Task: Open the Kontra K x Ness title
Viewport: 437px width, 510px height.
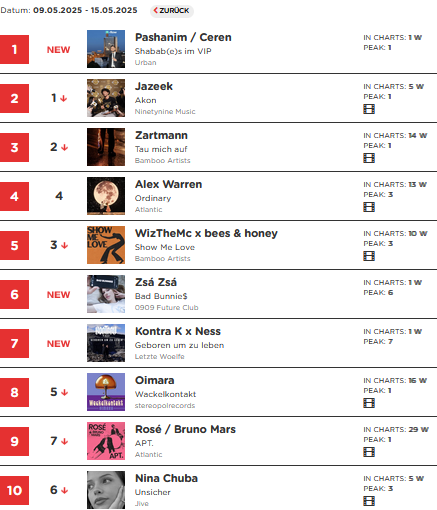Action: [x=178, y=331]
